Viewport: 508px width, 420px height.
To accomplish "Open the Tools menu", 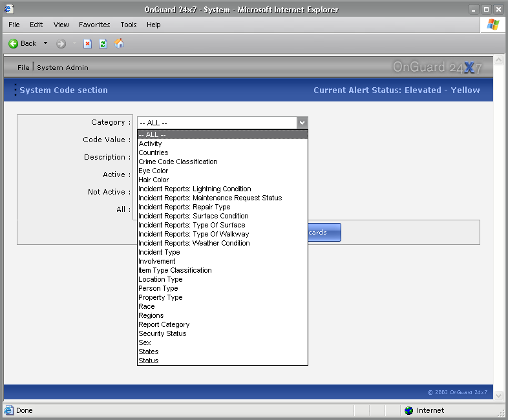I will [x=129, y=25].
